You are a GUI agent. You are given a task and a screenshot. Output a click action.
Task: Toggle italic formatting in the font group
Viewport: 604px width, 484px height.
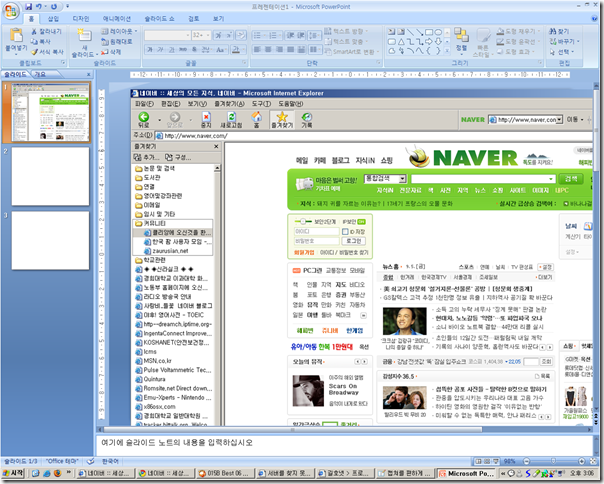161,50
